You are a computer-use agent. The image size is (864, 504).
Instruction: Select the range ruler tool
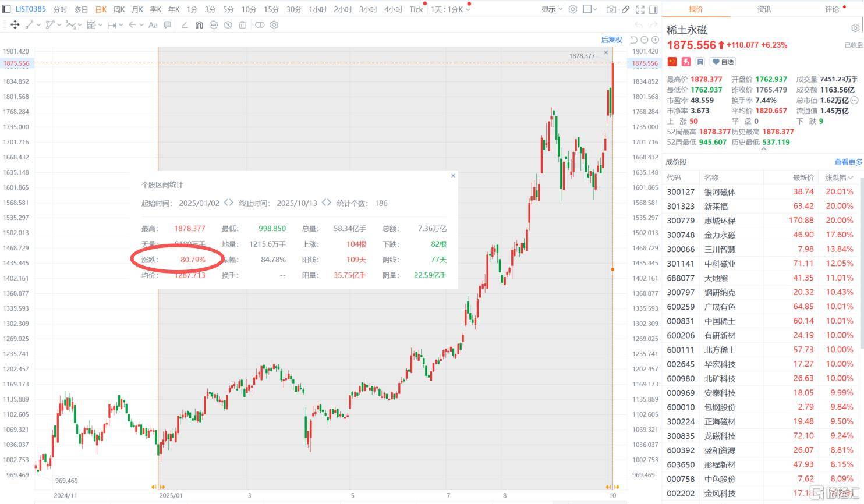pyautogui.click(x=112, y=25)
